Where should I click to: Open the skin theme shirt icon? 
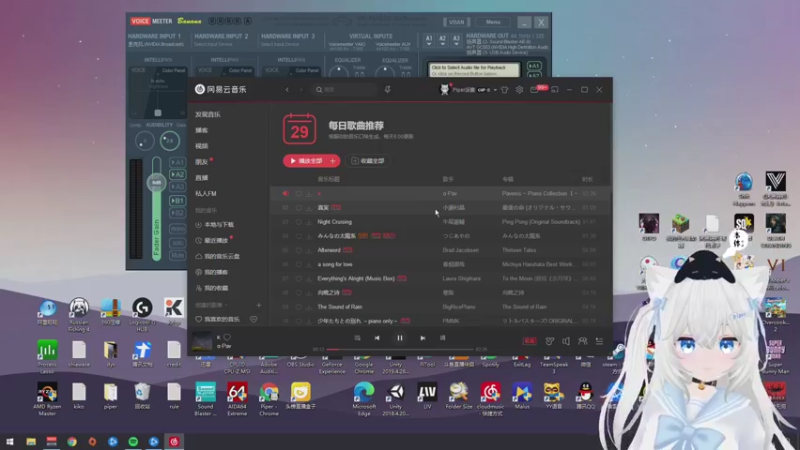pos(505,90)
